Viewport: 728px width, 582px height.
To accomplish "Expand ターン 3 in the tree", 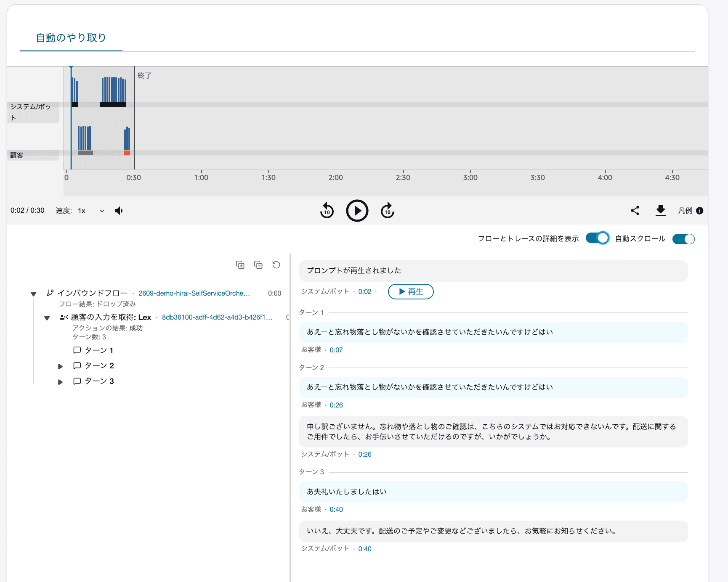I will click(60, 382).
